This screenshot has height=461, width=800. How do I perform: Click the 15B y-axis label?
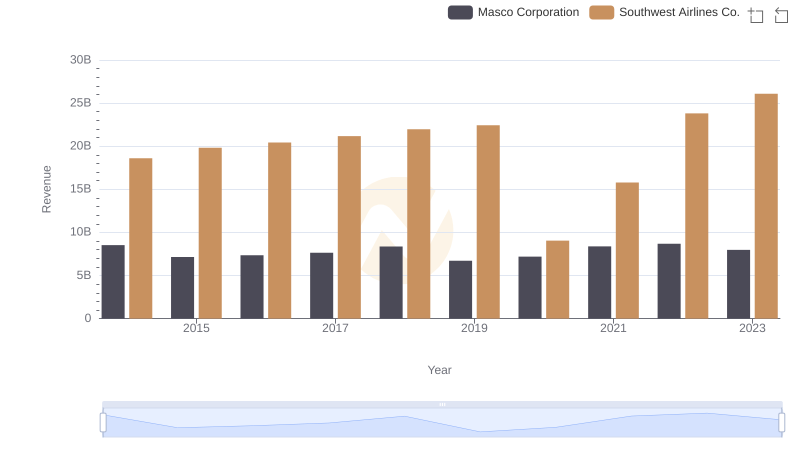(x=81, y=189)
